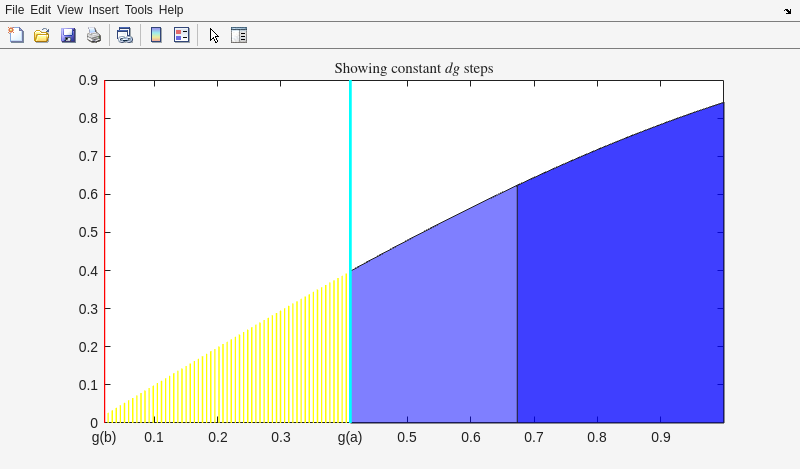Expand the View menu
800x469 pixels.
[x=70, y=9]
